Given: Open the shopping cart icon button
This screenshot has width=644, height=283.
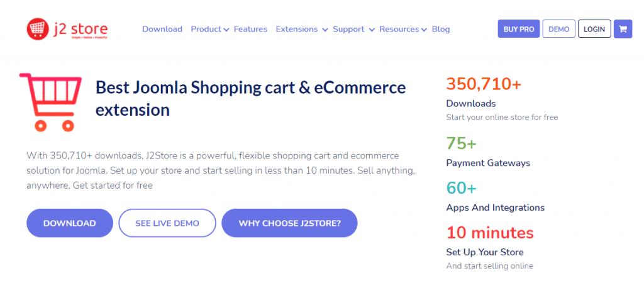Looking at the screenshot, I should click(x=623, y=29).
